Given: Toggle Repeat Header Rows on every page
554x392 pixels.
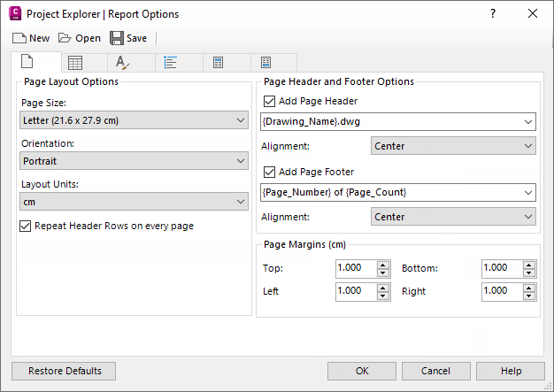Looking at the screenshot, I should 25,226.
